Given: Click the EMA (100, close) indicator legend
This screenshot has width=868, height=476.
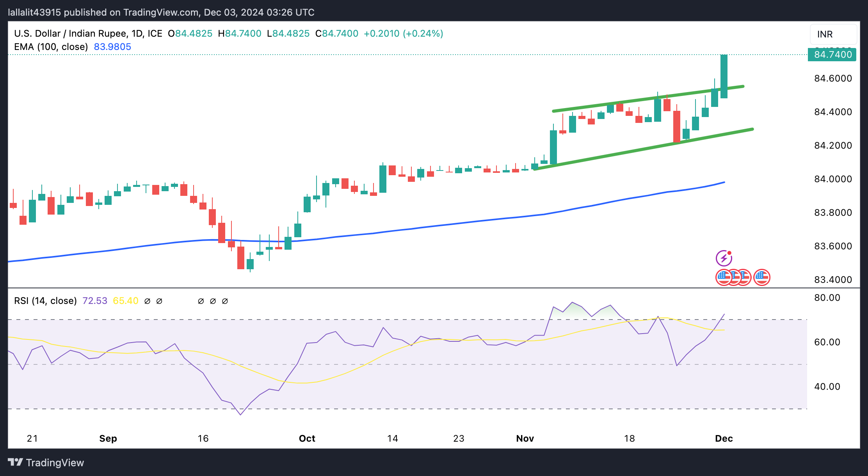Looking at the screenshot, I should tap(51, 47).
